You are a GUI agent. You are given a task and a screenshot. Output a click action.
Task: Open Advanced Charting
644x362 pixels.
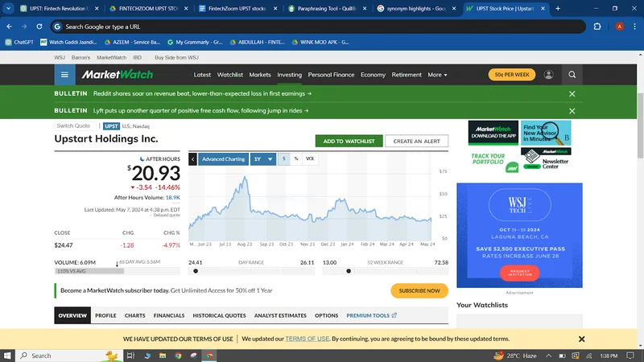point(223,159)
